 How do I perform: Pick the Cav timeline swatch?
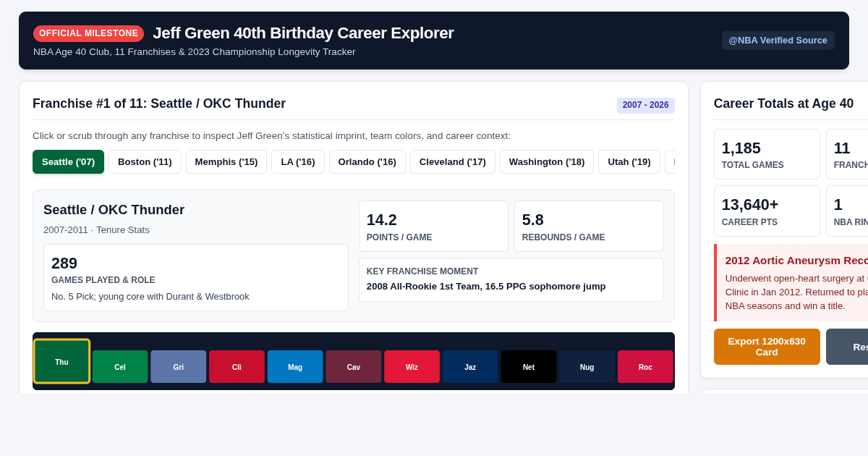click(354, 367)
